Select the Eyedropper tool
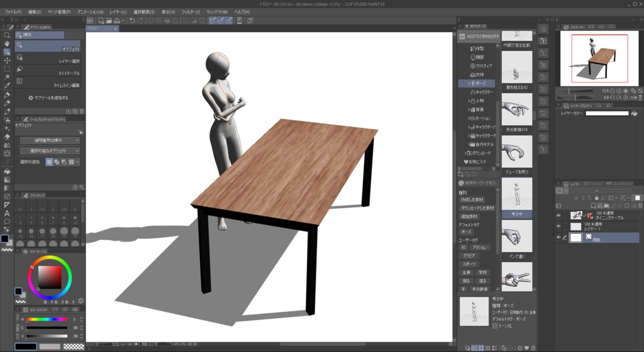The height and width of the screenshot is (352, 644). [x=7, y=85]
